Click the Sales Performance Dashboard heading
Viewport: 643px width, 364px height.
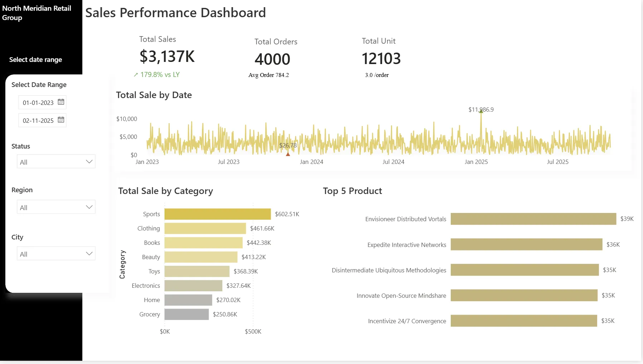(175, 13)
